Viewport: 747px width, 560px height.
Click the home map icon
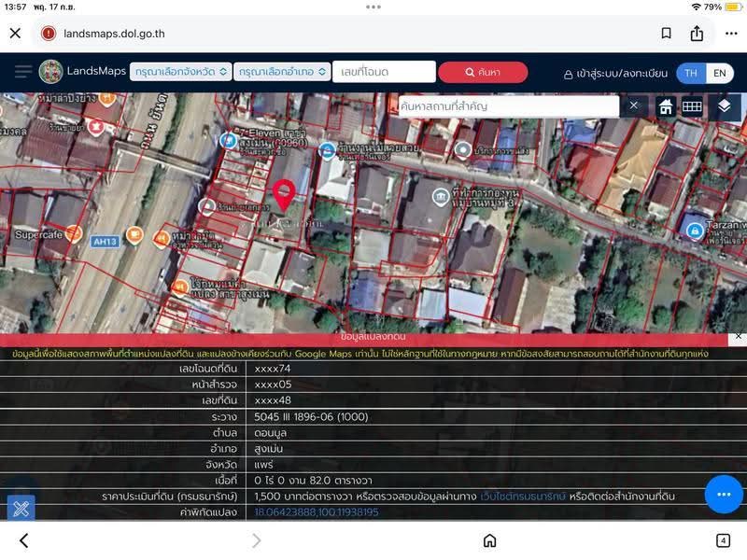(x=666, y=106)
